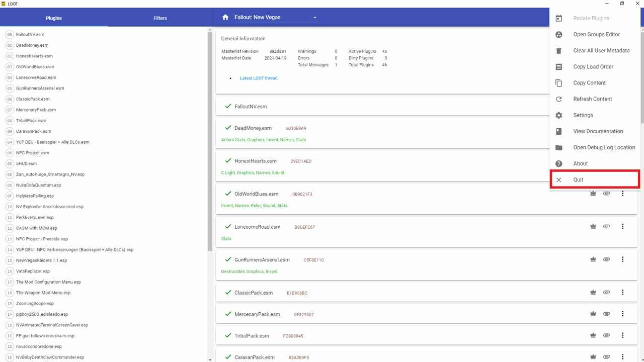Open the three-dot menu on OldWorldBlues.esm card
This screenshot has height=362, width=644.
click(622, 194)
